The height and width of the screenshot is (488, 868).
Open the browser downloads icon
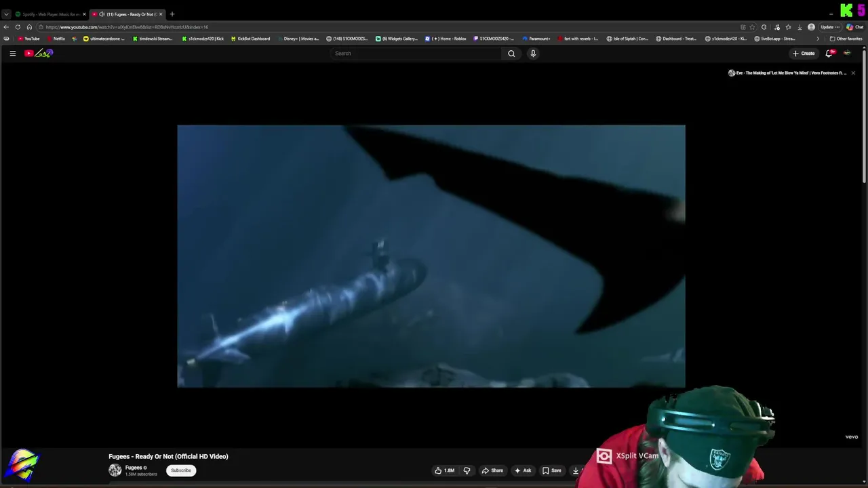800,27
